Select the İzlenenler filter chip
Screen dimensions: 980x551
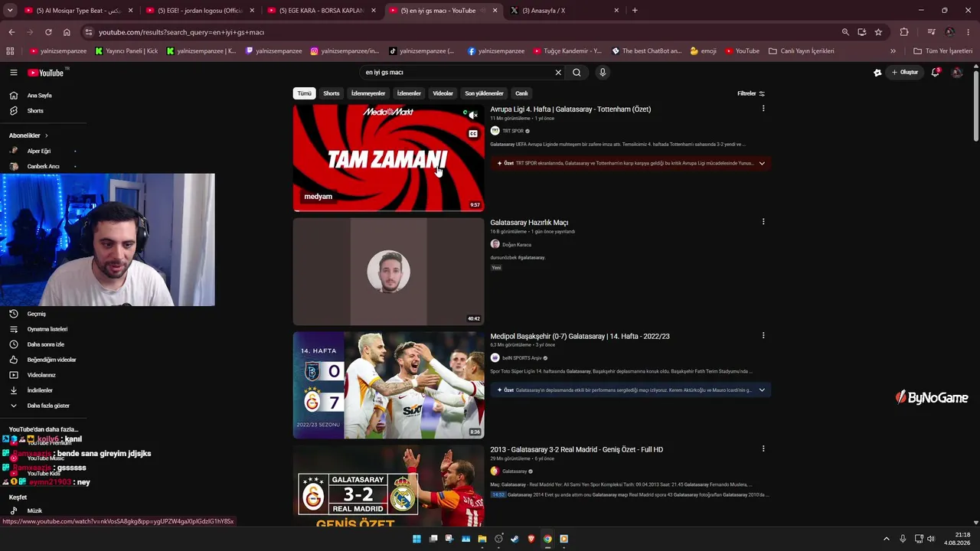[x=409, y=93]
